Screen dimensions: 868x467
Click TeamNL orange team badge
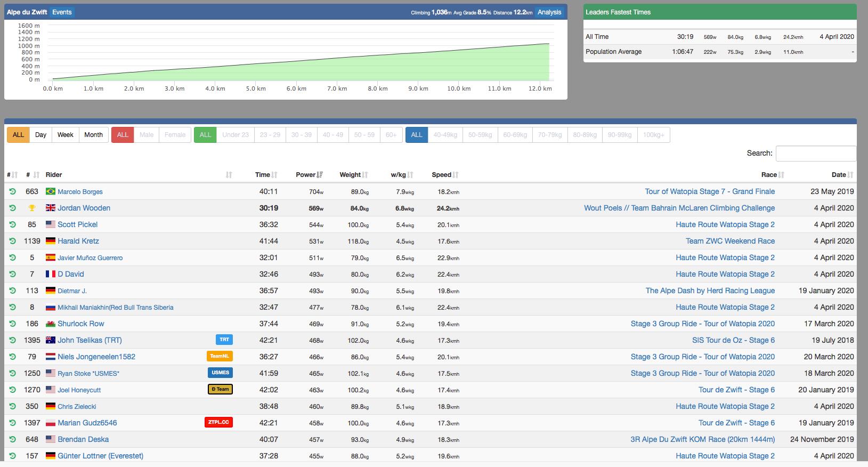coord(220,356)
